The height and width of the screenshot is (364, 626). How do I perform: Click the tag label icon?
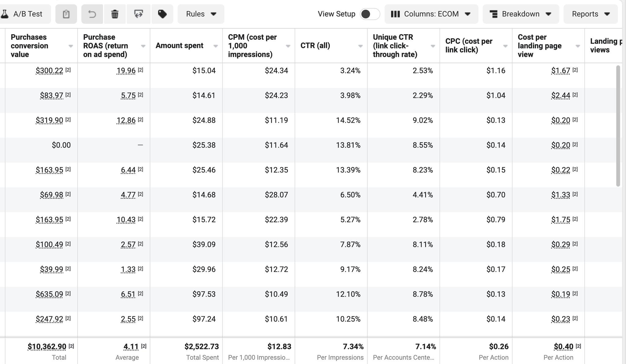[162, 14]
